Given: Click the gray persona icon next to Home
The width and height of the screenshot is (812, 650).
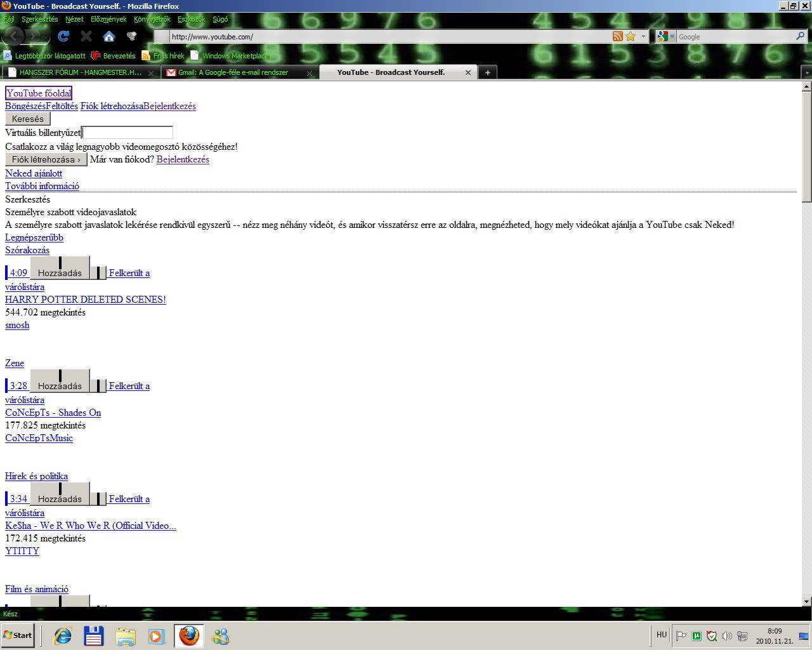Looking at the screenshot, I should [x=131, y=36].
